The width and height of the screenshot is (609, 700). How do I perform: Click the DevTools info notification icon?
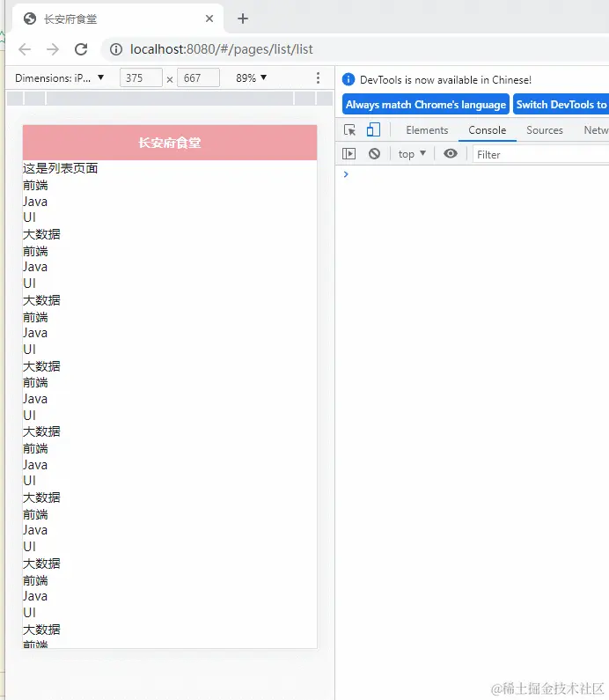click(348, 79)
